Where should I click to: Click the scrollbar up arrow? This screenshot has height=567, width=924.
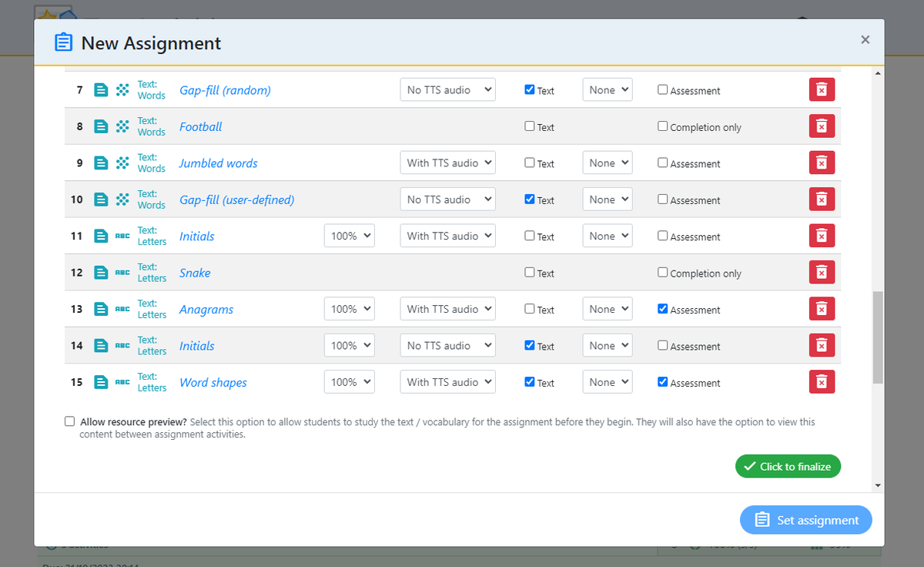(878, 73)
